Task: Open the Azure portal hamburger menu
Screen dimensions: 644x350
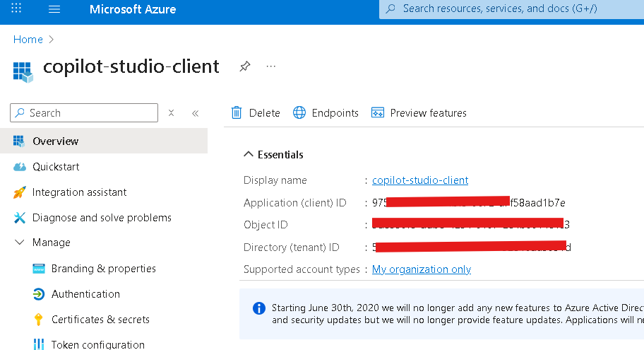Action: pos(54,10)
